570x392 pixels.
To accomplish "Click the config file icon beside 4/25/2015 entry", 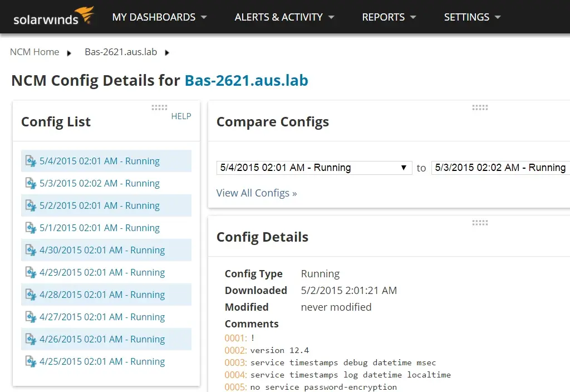I will click(31, 361).
